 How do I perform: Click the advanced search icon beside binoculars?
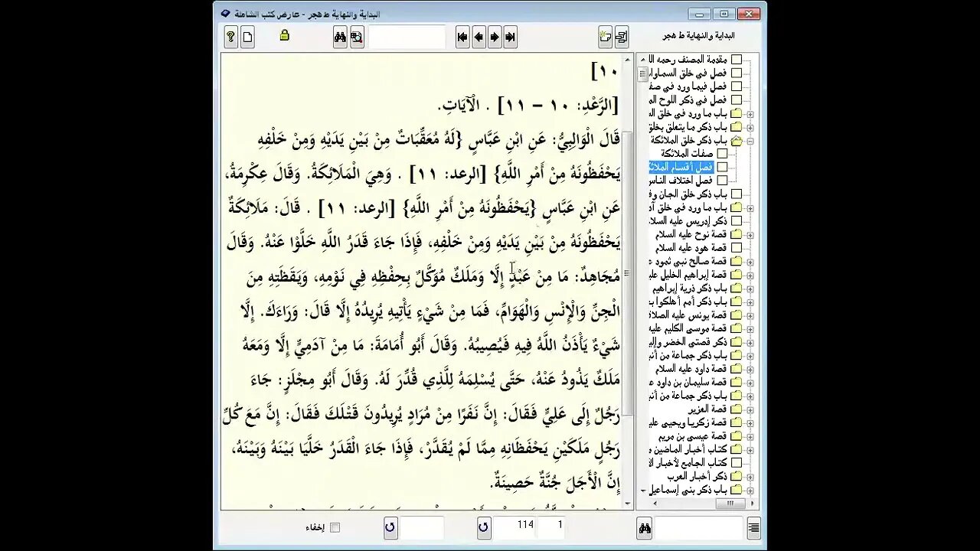pyautogui.click(x=357, y=37)
